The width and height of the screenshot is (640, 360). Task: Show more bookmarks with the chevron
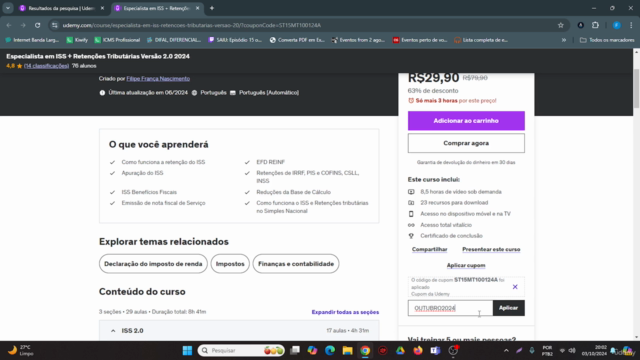click(x=564, y=40)
